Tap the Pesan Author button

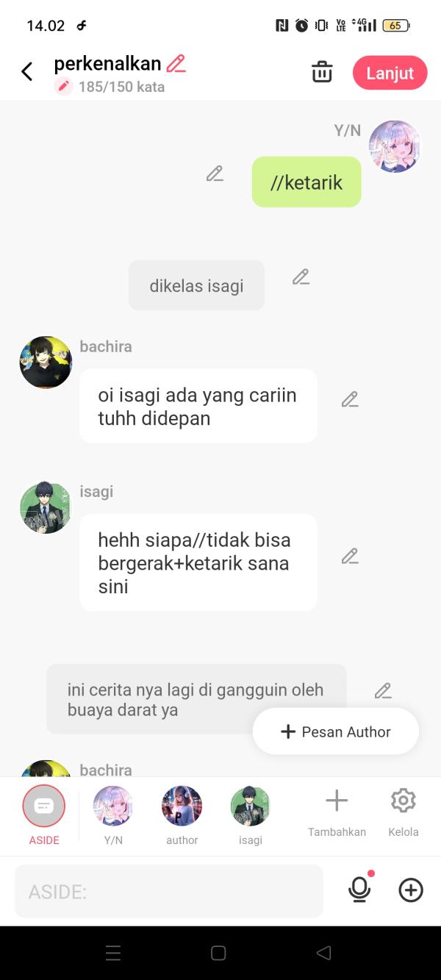(x=336, y=732)
